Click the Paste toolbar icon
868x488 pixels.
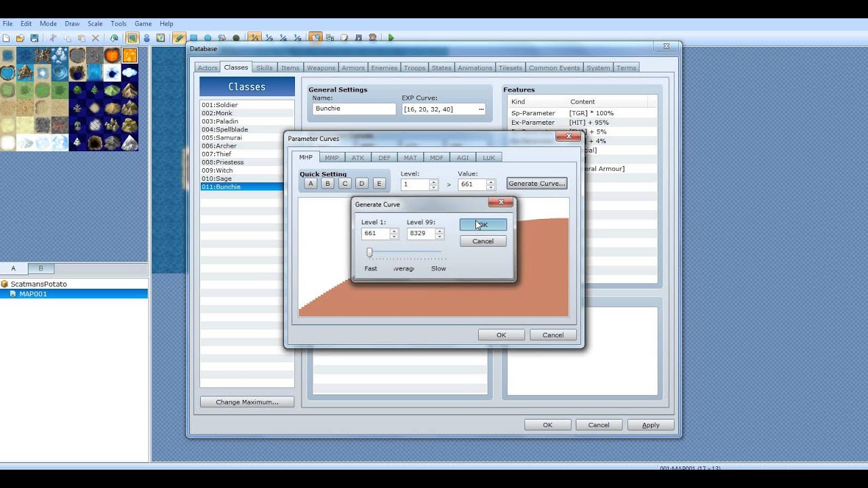pyautogui.click(x=81, y=38)
